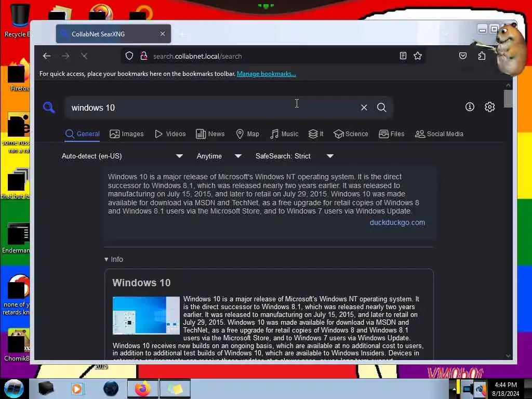Open Firefox from the taskbar
Image resolution: width=532 pixels, height=399 pixels.
(x=143, y=389)
